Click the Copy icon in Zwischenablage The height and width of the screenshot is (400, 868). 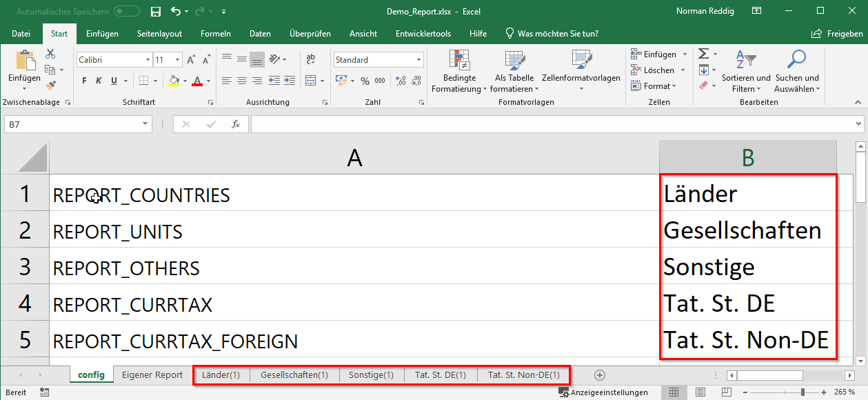[x=50, y=70]
